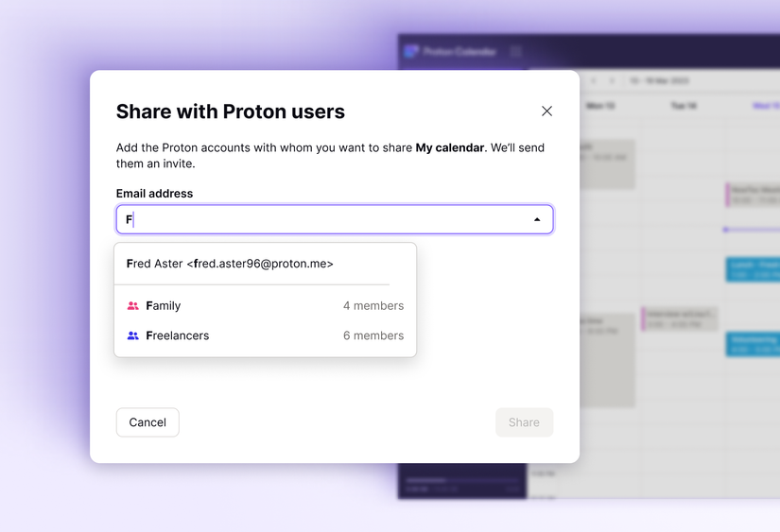This screenshot has height=532, width=780.
Task: Select Fred Aster from suggestions
Action: pyautogui.click(x=230, y=264)
